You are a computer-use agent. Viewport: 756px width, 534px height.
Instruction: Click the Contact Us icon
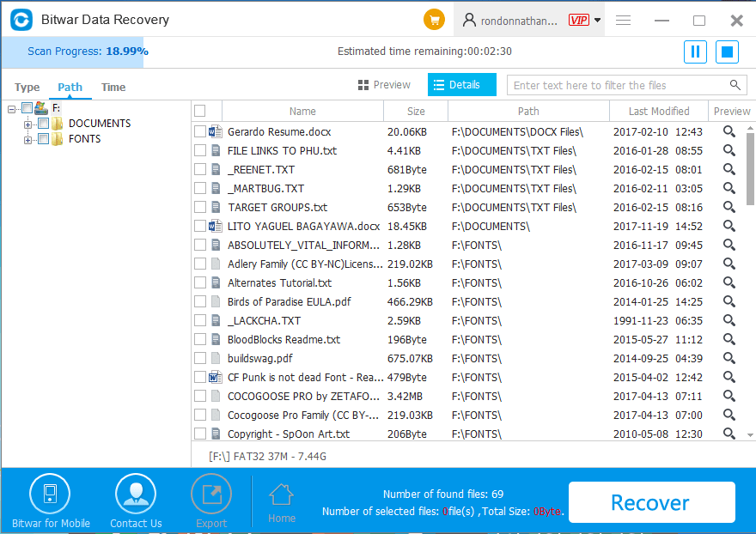tap(136, 494)
